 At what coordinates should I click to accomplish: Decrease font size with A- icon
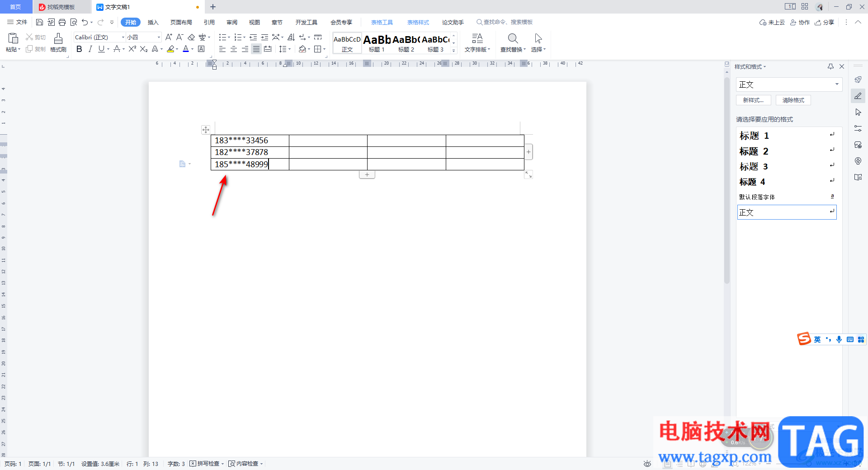pyautogui.click(x=179, y=37)
